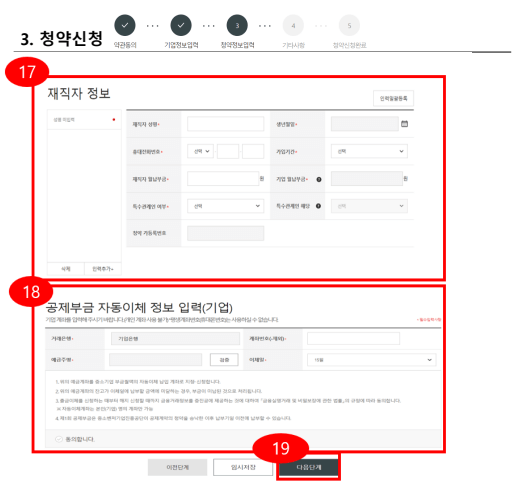Click the 검증 account verification button
This screenshot has width=528, height=483.
pyautogui.click(x=224, y=360)
